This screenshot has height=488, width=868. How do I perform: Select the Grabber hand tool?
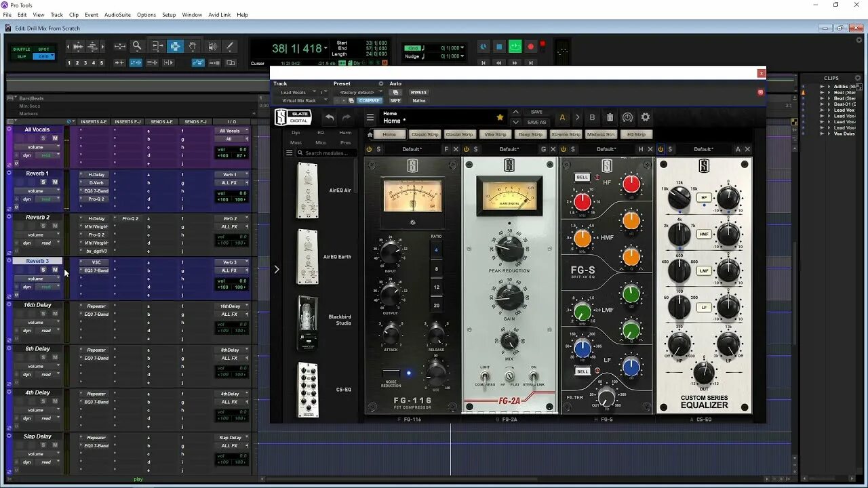193,46
